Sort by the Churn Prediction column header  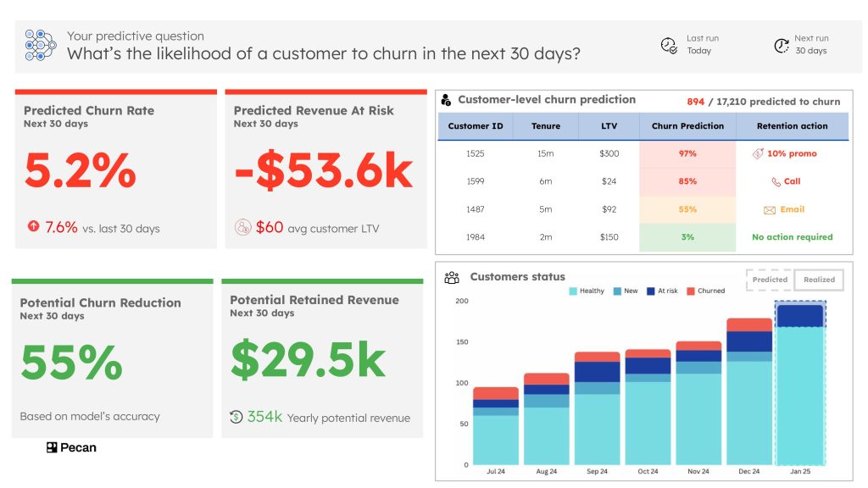pos(687,126)
